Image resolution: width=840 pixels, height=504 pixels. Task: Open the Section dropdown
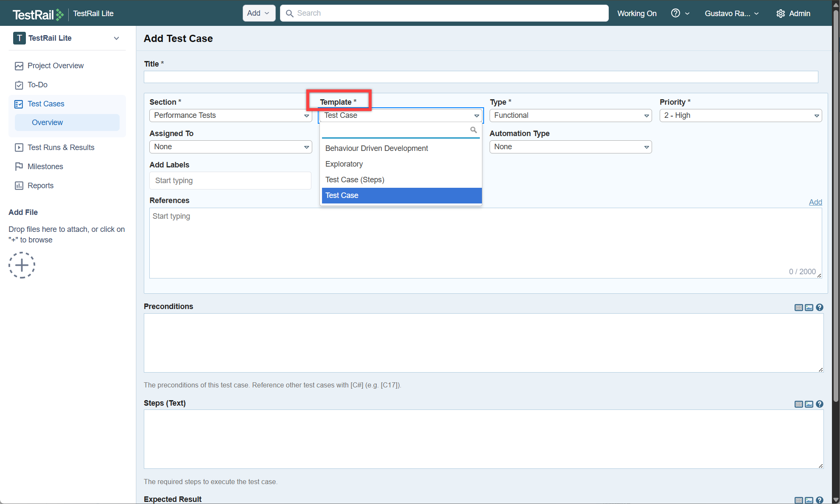pos(230,115)
